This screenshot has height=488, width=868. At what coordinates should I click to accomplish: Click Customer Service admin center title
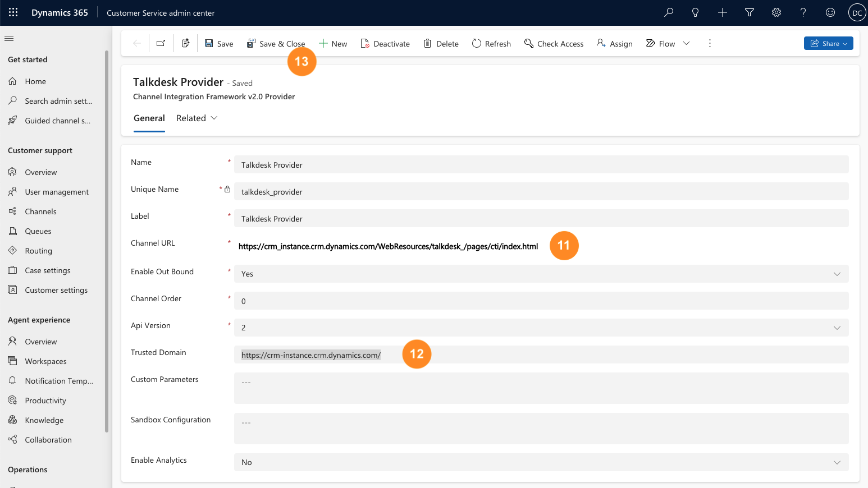coord(161,13)
